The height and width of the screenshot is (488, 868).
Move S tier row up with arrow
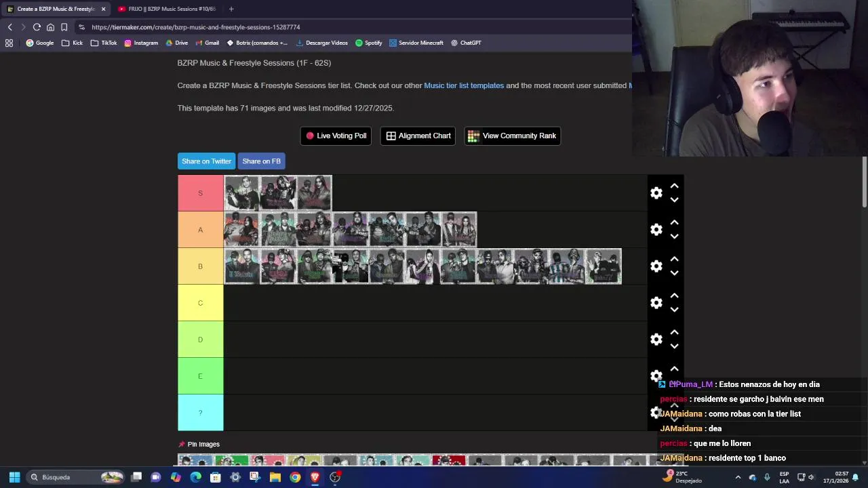coord(674,186)
